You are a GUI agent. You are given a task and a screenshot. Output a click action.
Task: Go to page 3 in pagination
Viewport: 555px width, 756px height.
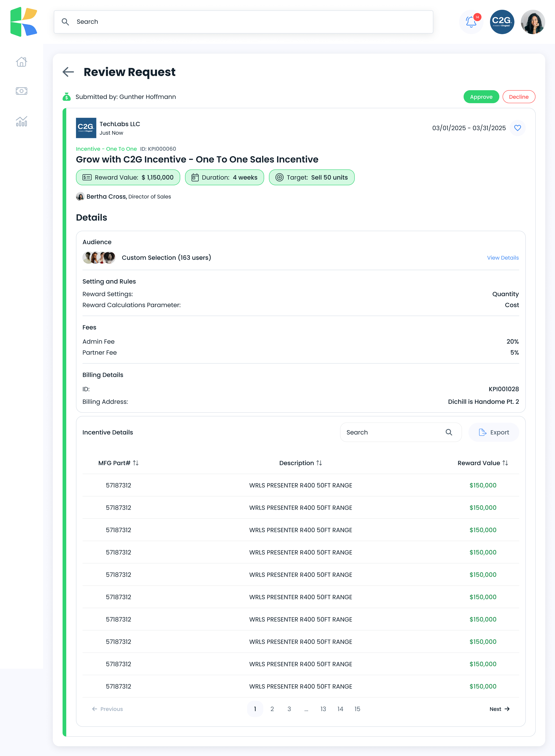[289, 709]
